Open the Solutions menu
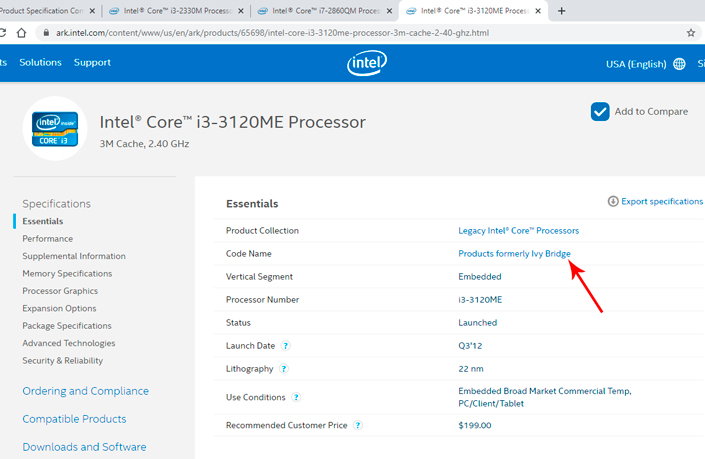Screen dimensions: 705x459 [40, 62]
